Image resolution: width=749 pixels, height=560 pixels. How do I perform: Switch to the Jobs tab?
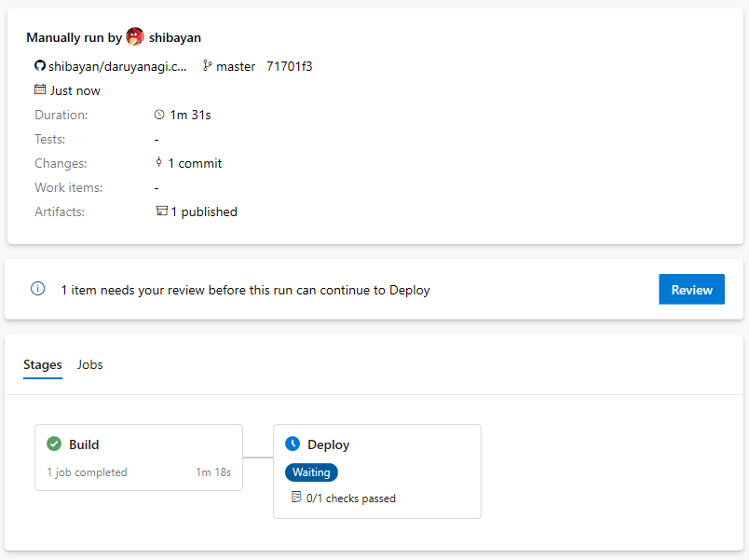[x=89, y=364]
